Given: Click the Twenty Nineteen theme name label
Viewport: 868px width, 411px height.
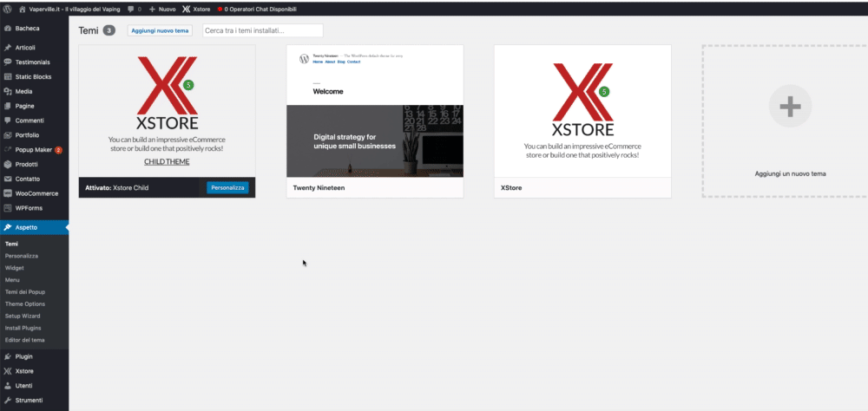Looking at the screenshot, I should tap(319, 188).
